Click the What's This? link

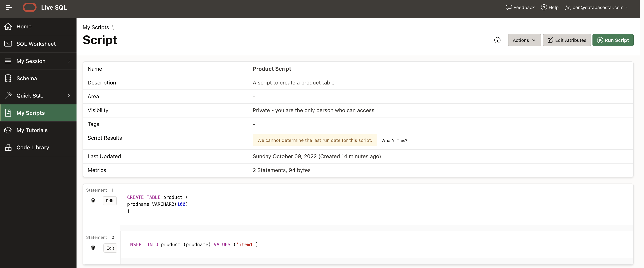(394, 141)
